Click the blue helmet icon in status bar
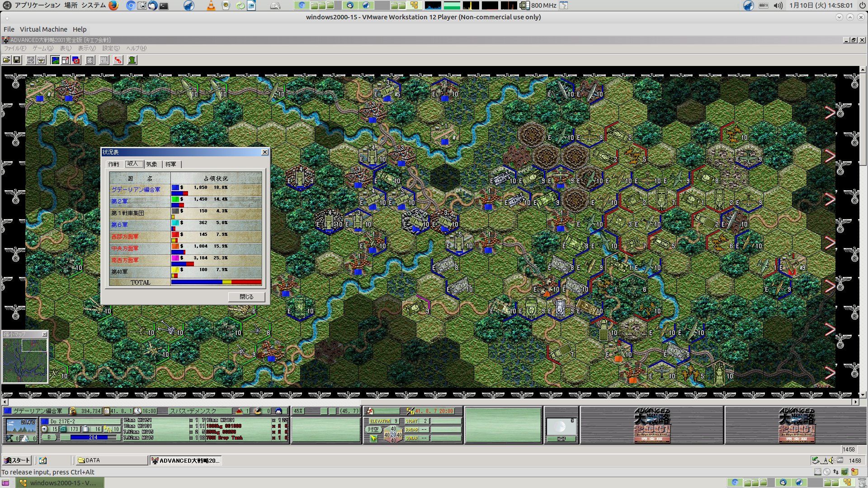The height and width of the screenshot is (488, 868). click(278, 411)
